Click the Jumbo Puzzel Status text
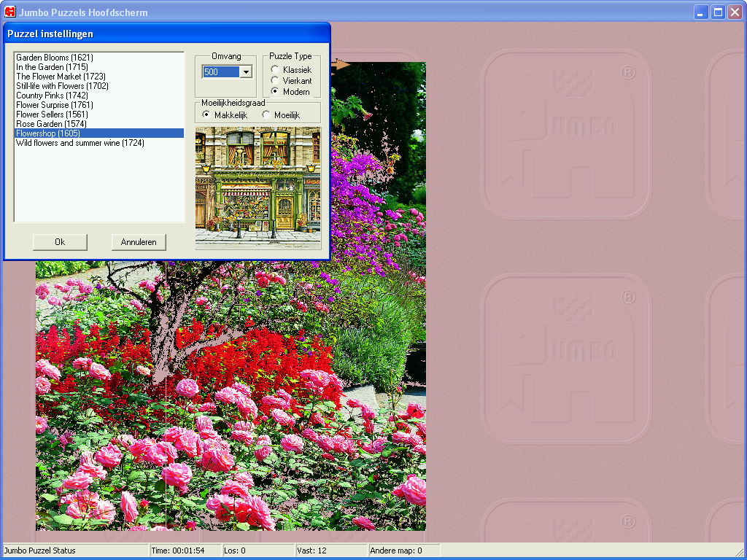 (40, 551)
